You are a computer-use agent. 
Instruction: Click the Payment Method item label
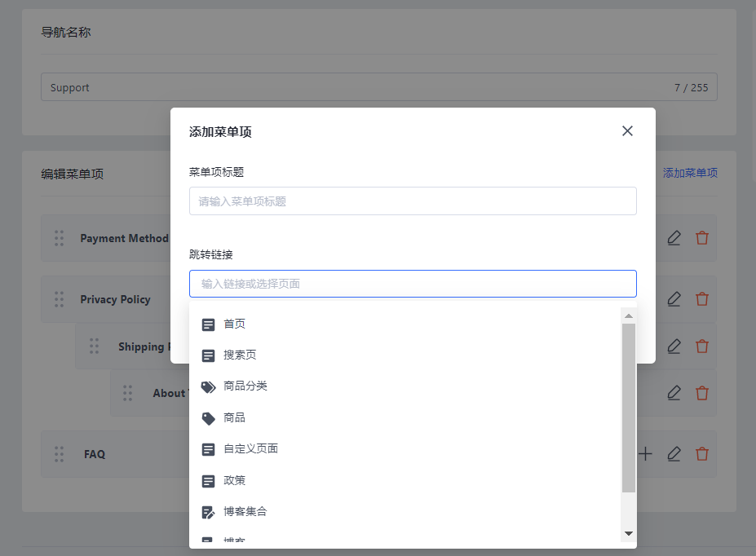click(125, 238)
